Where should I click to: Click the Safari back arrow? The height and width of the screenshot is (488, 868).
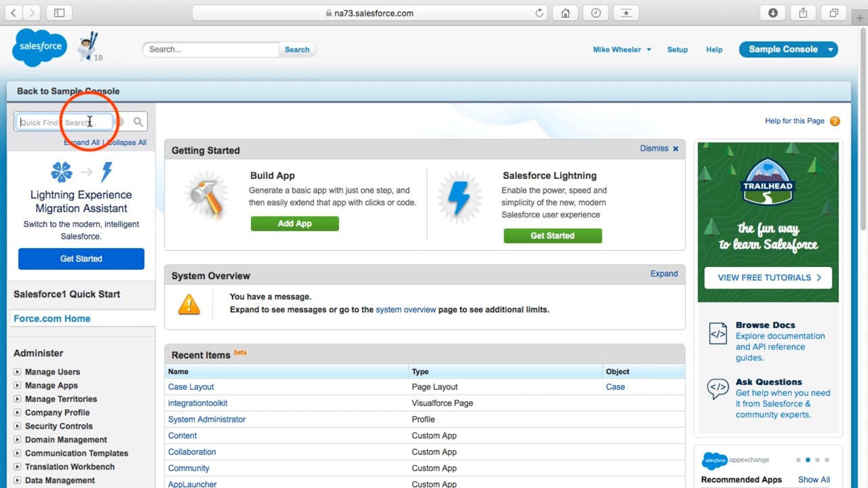(14, 13)
